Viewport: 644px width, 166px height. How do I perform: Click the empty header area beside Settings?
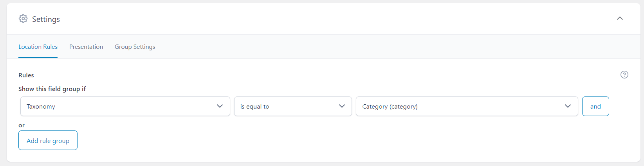(x=337, y=19)
